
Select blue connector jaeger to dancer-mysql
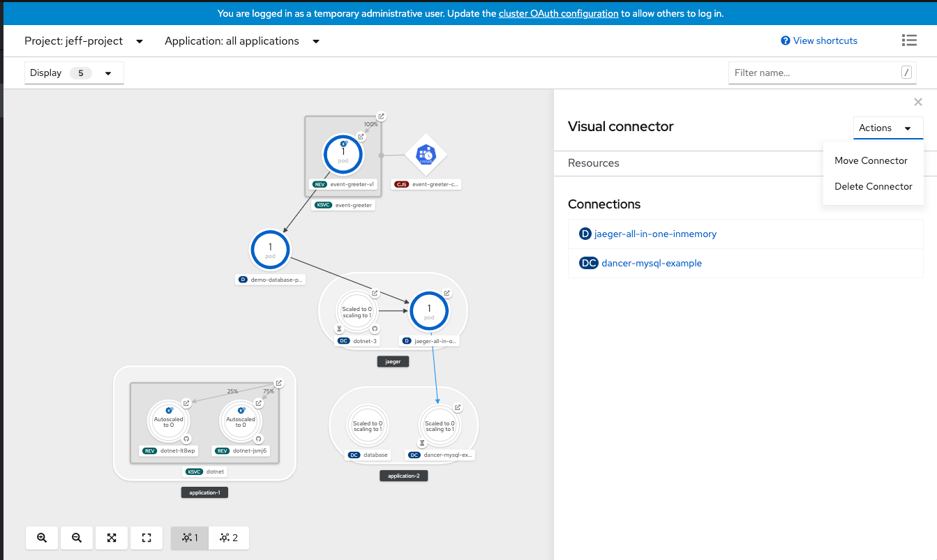[x=435, y=367]
